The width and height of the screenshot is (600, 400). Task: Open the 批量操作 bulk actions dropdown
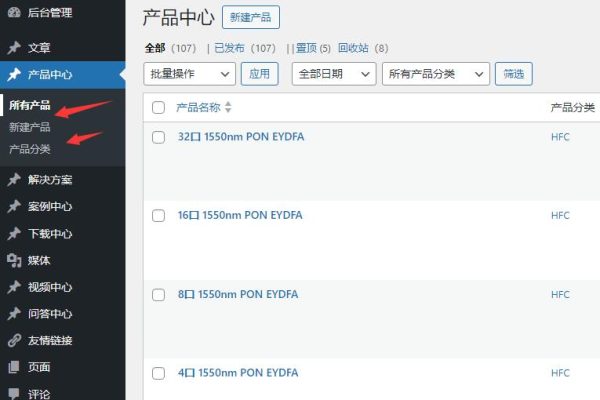(x=190, y=73)
